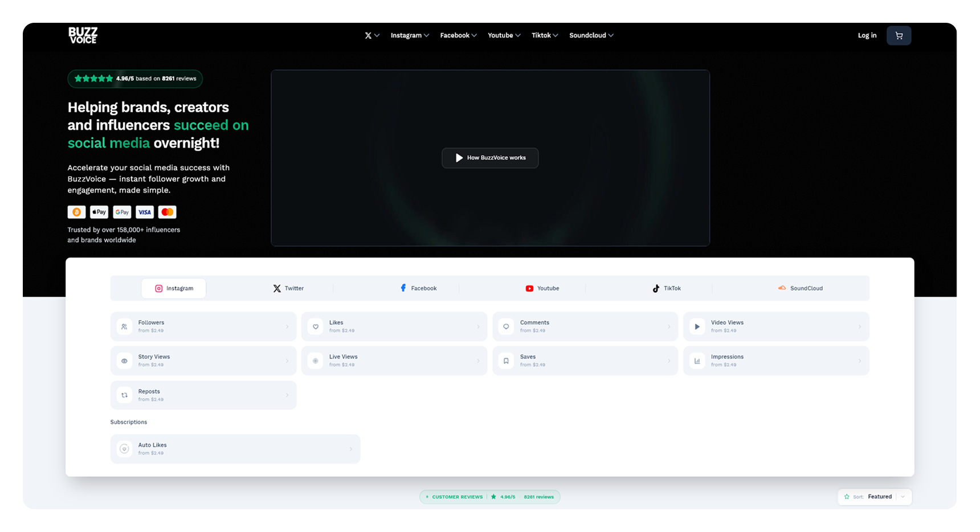Click the play triangle in the video button
The width and height of the screenshot is (980, 532).
pyautogui.click(x=459, y=158)
